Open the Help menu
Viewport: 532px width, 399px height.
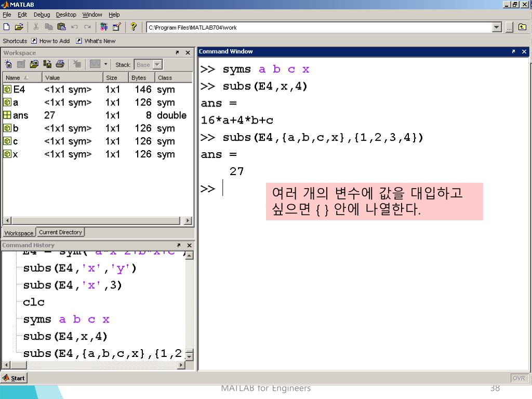[114, 15]
